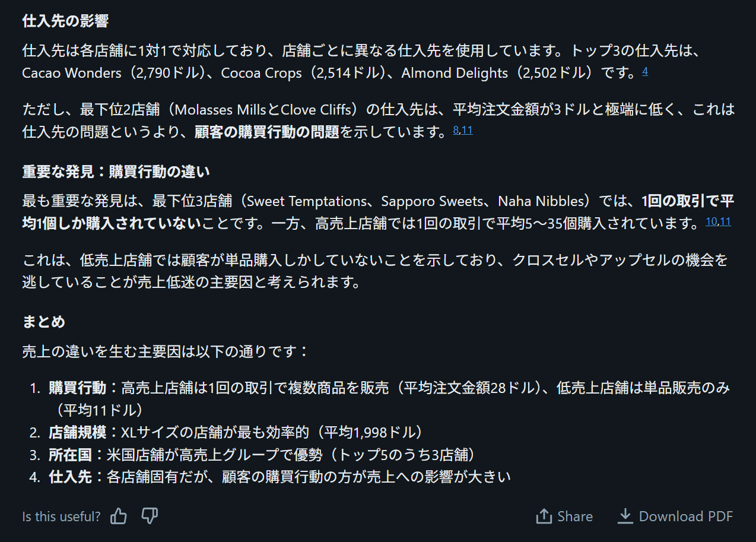Open citation link number 8
This screenshot has height=542, width=756.
(x=456, y=130)
